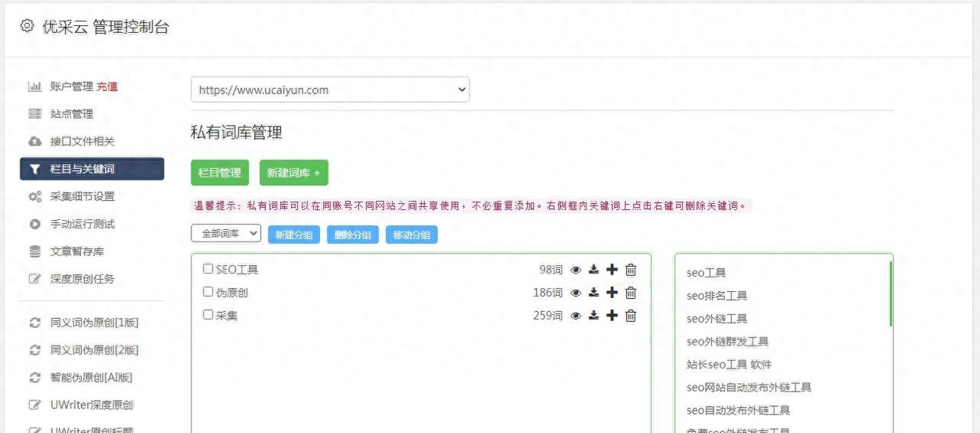
Task: Click the 采集 library name
Action: click(x=227, y=316)
